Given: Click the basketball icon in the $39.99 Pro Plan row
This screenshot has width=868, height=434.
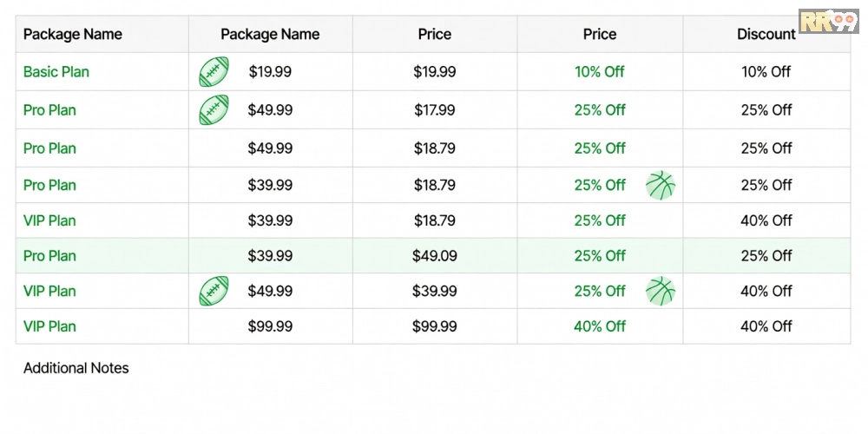Looking at the screenshot, I should 661,185.
